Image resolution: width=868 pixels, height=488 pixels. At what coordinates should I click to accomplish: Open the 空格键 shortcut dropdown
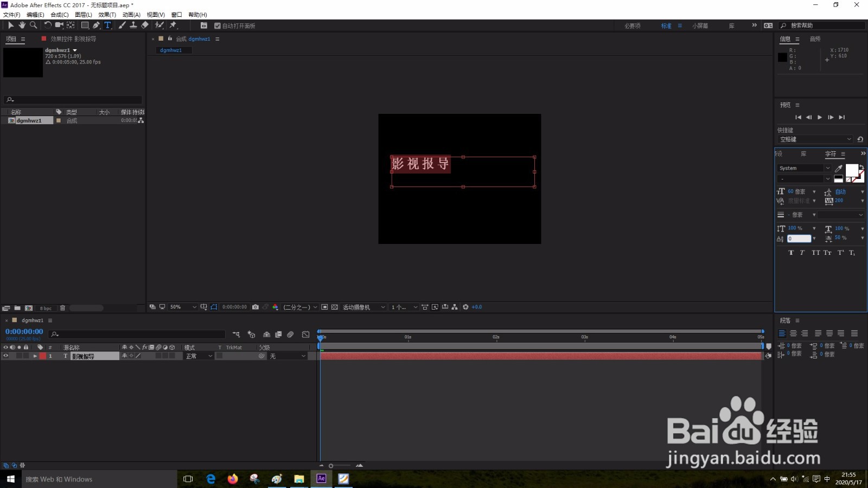pos(815,139)
